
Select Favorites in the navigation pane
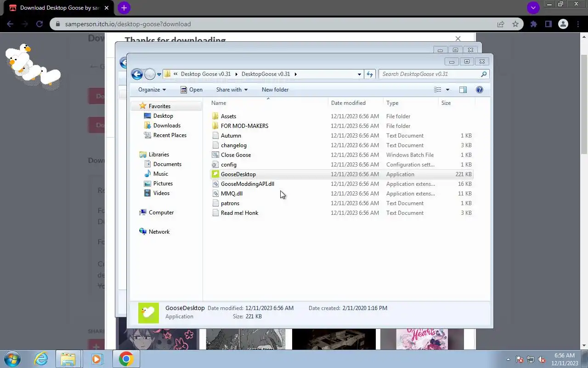click(x=159, y=106)
